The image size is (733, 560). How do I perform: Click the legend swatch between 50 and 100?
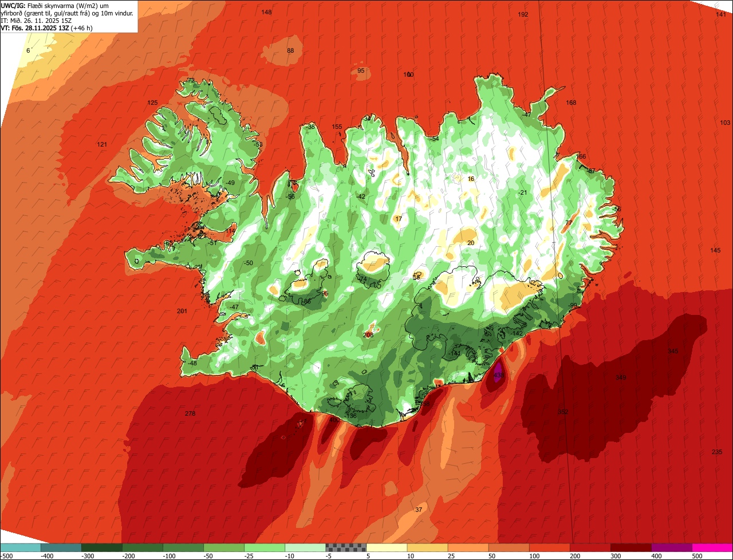[x=509, y=547]
